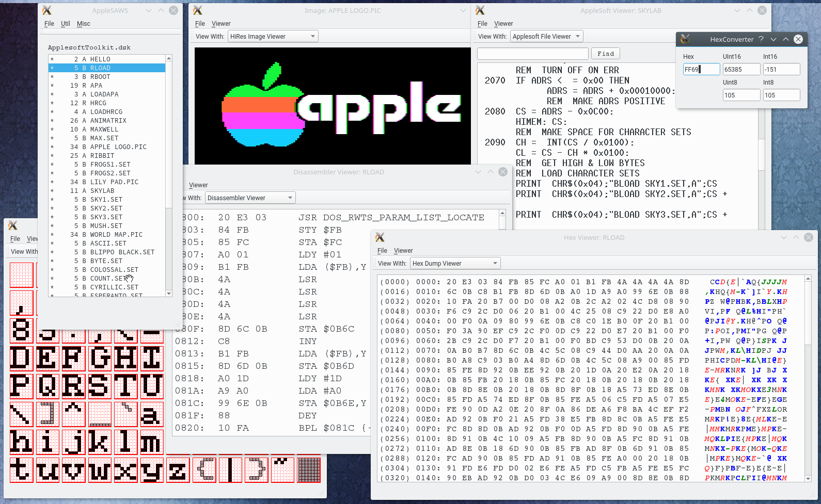Open the File menu in AppleSAWS
Viewport: 821px width, 504px height.
49,24
